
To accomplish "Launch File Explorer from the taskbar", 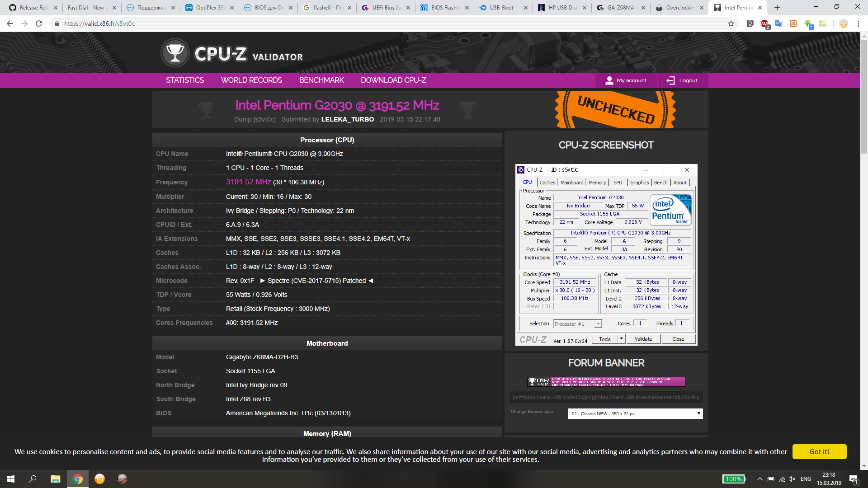I will point(55,479).
